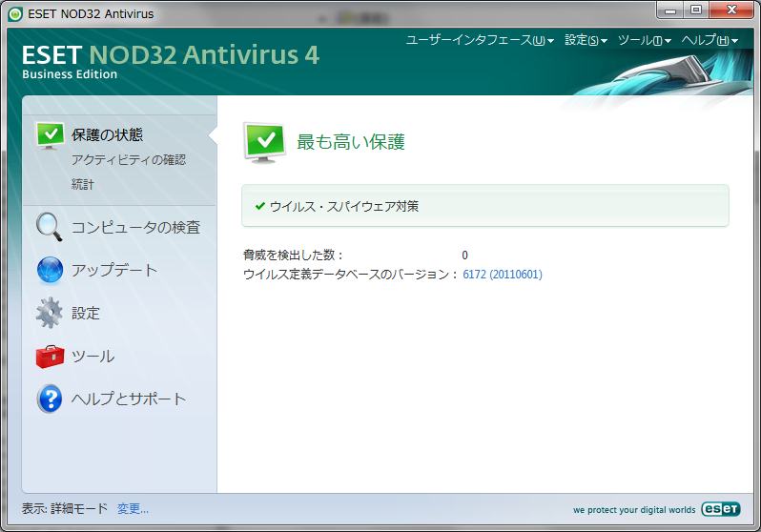Open アクティビティの確認 sub-item

pyautogui.click(x=129, y=160)
